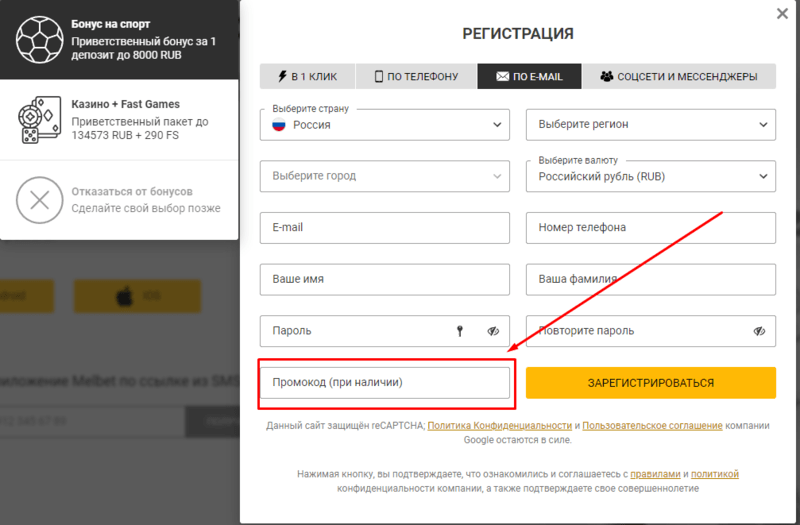Focus the E-mail input field
This screenshot has width=800, height=525.
click(385, 228)
